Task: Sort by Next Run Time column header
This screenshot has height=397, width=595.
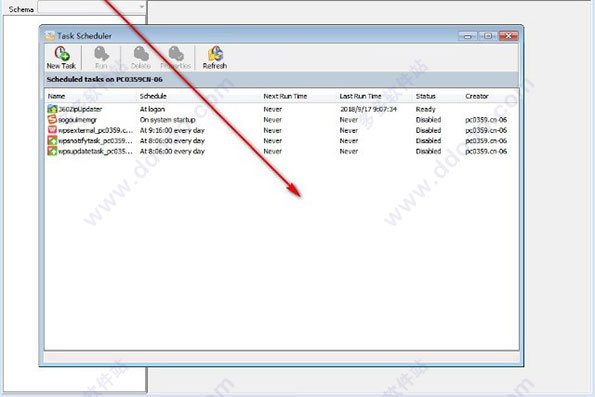Action: click(x=285, y=96)
